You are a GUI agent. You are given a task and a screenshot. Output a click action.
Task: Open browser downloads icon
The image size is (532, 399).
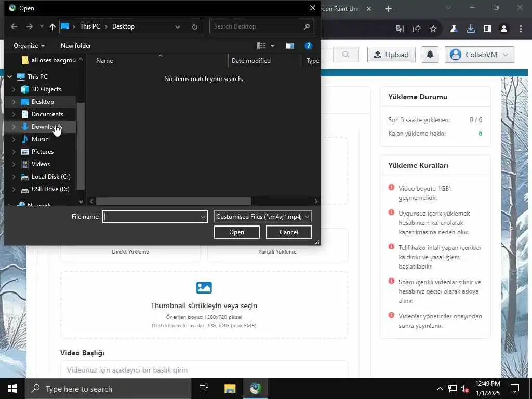pyautogui.click(x=471, y=29)
